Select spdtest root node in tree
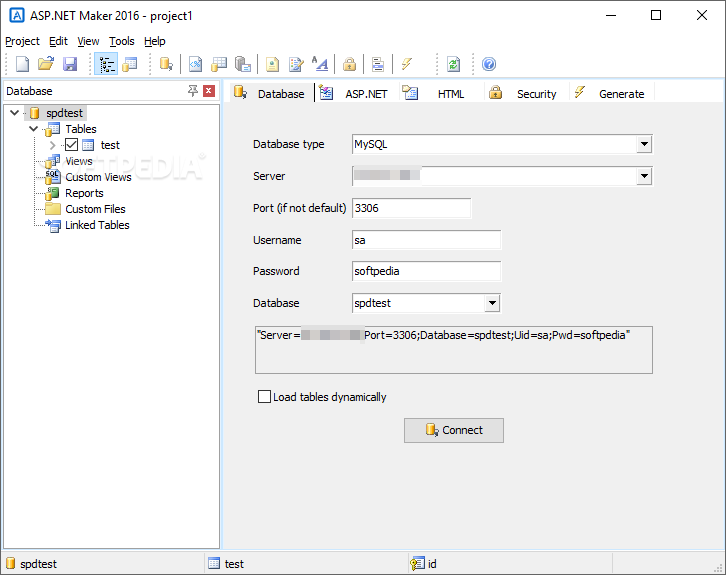The height and width of the screenshot is (575, 726). pyautogui.click(x=64, y=113)
